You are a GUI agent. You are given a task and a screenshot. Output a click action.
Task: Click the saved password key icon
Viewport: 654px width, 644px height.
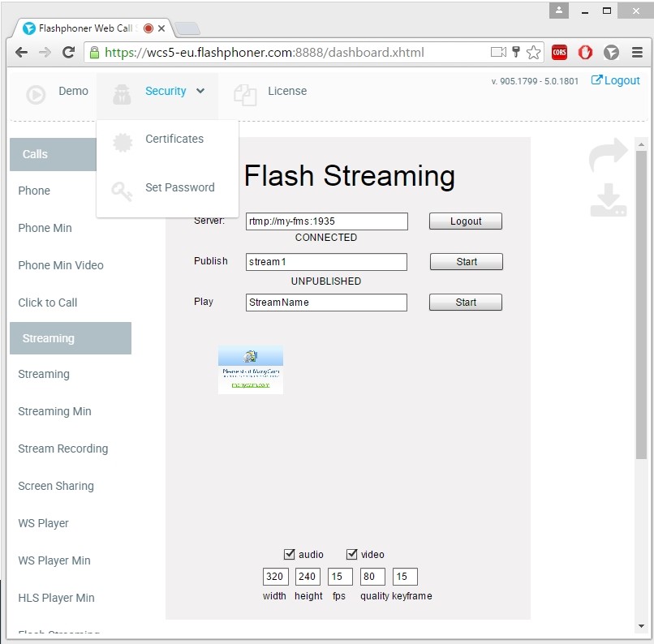pos(516,52)
